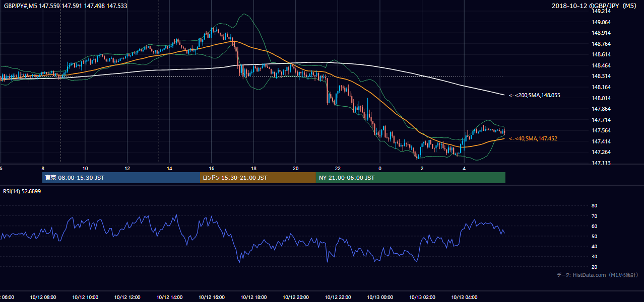The height and width of the screenshot is (302, 644).
Task: Click the 10/13 00:00 time axis label
Action: point(380,297)
